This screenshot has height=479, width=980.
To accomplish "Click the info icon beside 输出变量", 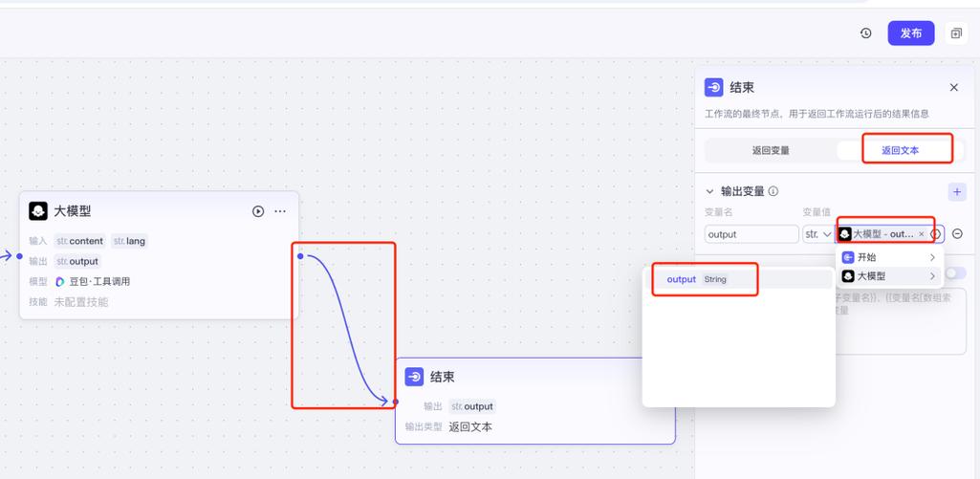I will pyautogui.click(x=773, y=191).
